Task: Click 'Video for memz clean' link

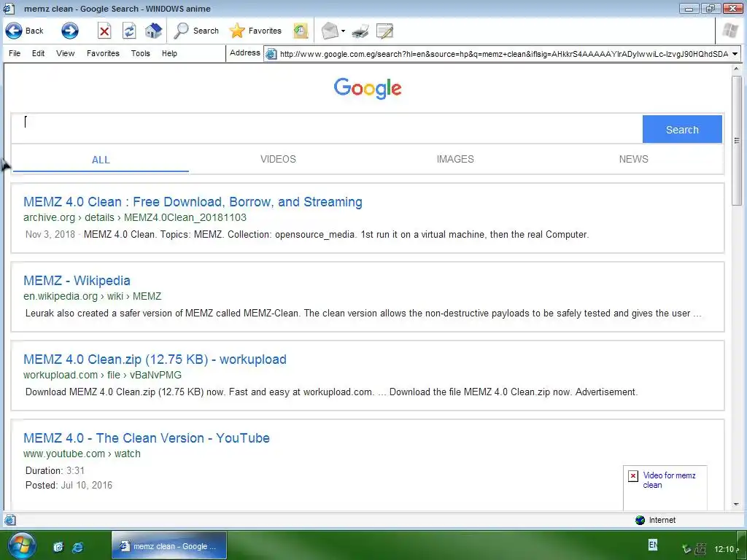Action: coord(669,480)
